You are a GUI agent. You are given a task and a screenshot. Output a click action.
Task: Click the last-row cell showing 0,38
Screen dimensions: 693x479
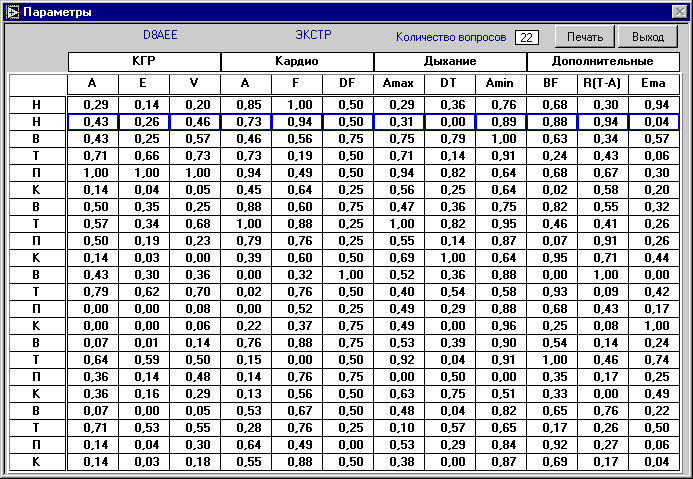point(399,462)
